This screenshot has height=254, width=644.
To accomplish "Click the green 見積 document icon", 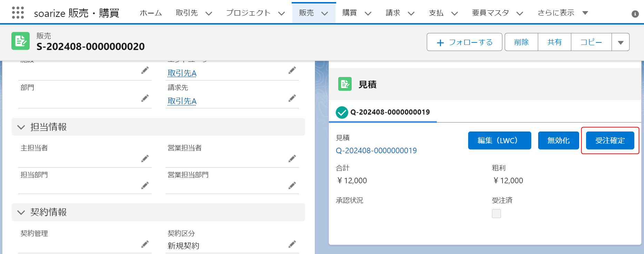I will tap(345, 84).
